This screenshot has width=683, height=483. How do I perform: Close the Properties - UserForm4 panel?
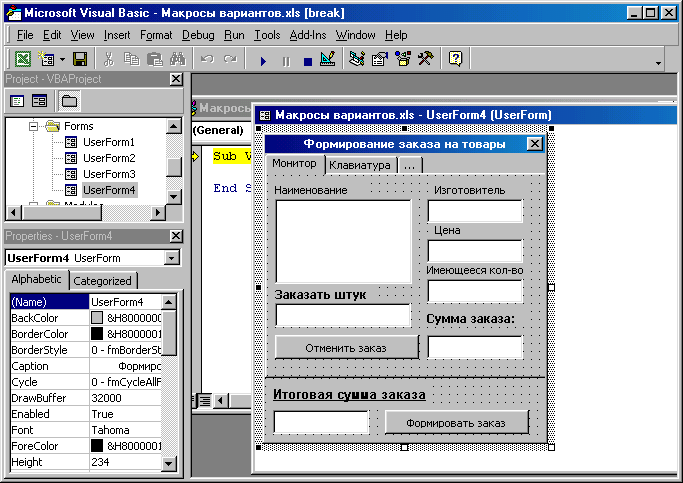176,236
